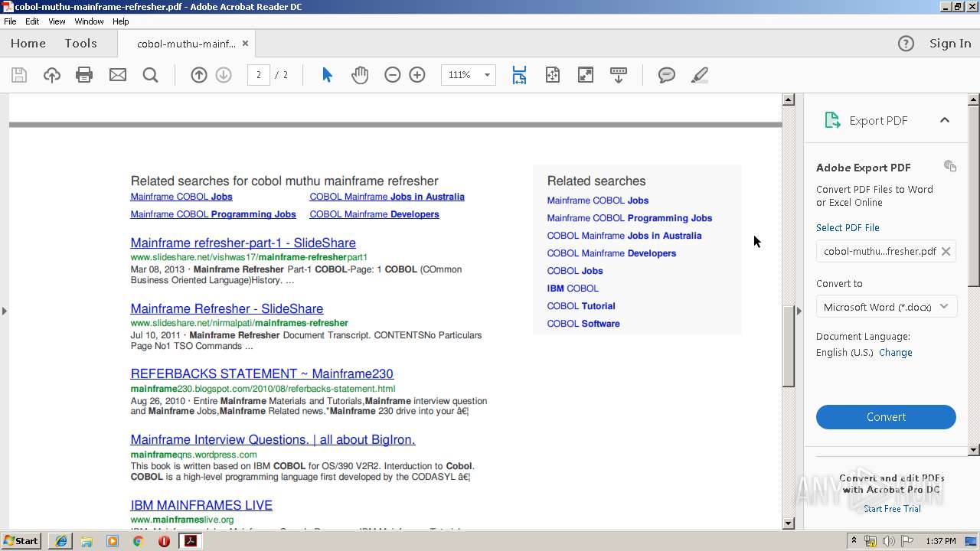Viewport: 980px width, 551px height.
Task: Zoom in with plus icon
Action: point(417,75)
